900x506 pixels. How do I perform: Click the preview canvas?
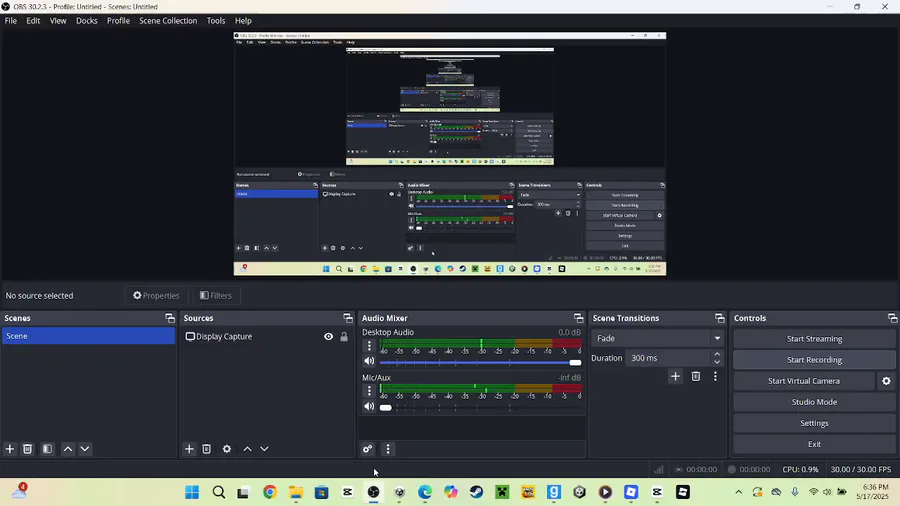(449, 154)
